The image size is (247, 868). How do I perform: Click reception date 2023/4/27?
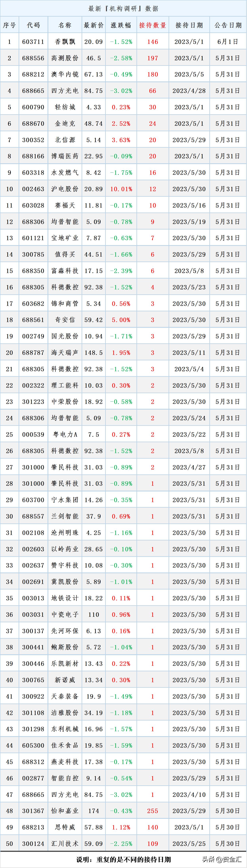point(189,467)
